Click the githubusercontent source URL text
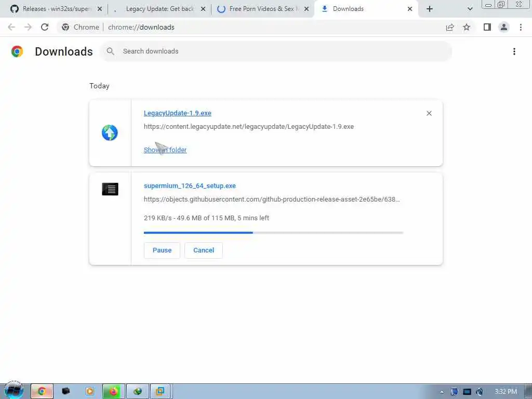Image resolution: width=532 pixels, height=399 pixels. pyautogui.click(x=272, y=199)
